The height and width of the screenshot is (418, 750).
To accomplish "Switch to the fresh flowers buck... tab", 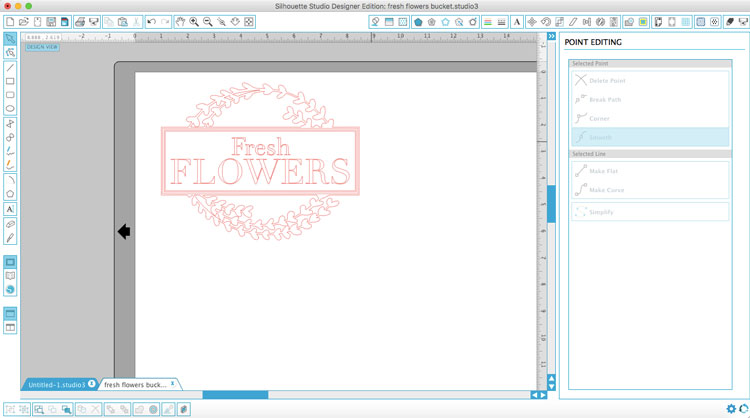I will [x=135, y=385].
